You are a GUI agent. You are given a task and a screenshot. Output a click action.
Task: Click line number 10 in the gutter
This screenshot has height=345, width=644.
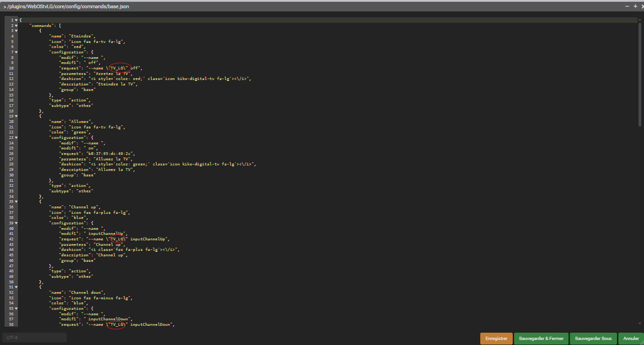tap(11, 68)
